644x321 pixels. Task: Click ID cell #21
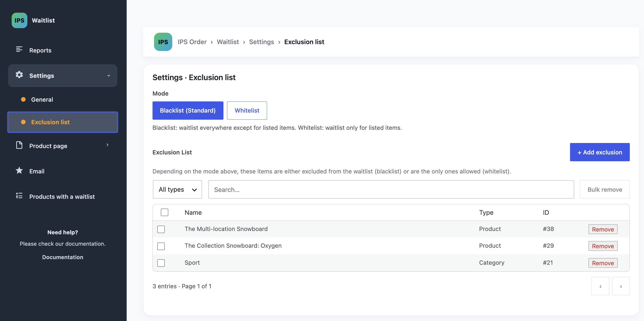click(548, 263)
